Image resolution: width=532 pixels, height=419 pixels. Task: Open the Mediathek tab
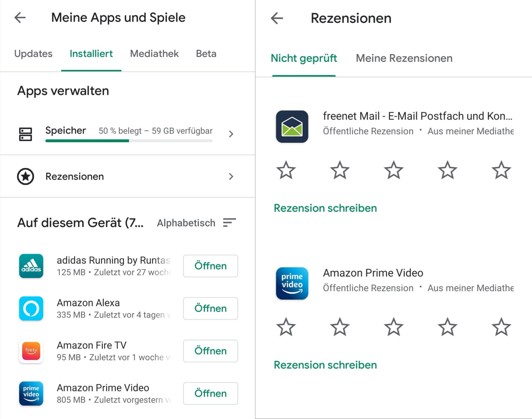(x=154, y=53)
